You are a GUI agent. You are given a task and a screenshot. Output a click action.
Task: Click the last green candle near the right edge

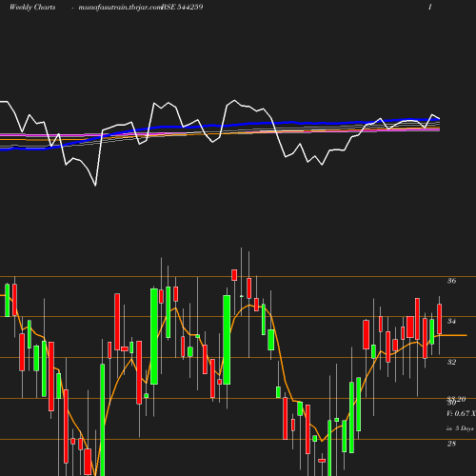432,331
